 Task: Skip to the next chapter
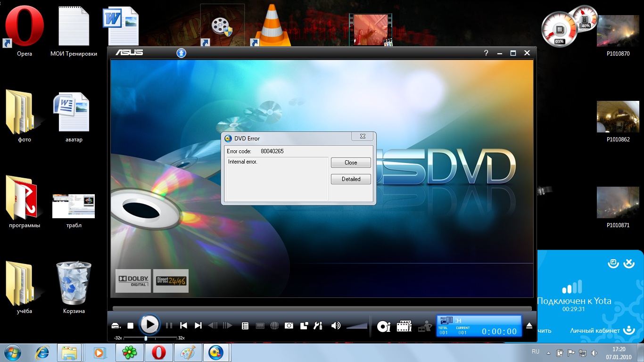point(198,326)
